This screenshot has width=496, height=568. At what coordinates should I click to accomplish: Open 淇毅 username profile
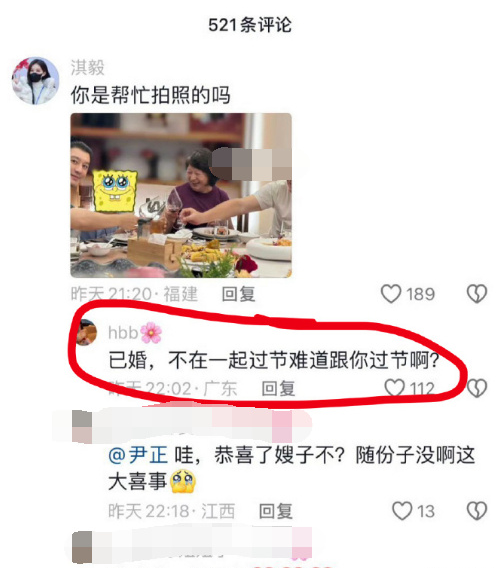click(x=87, y=67)
